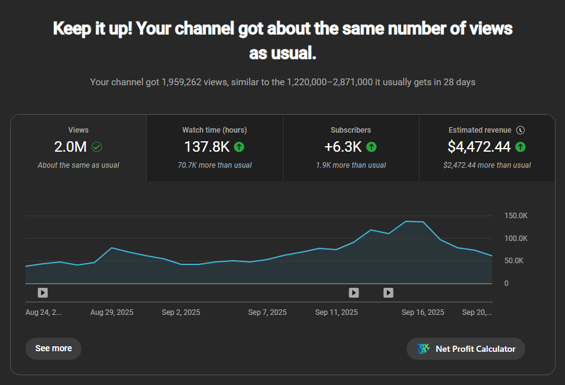Click the 50.0K axis label
This screenshot has height=385, width=565.
[x=514, y=261]
